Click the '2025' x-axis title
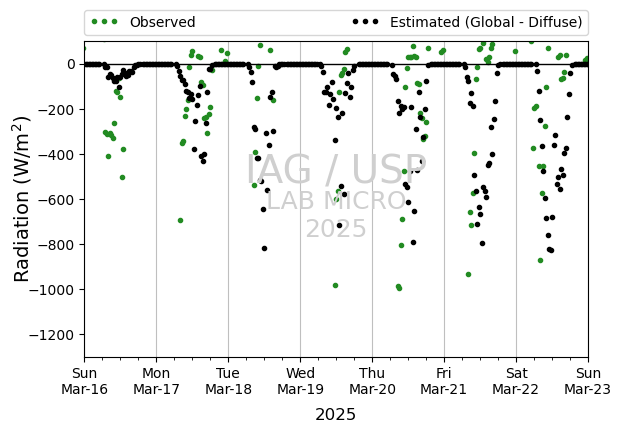622x433 pixels. pyautogui.click(x=336, y=415)
